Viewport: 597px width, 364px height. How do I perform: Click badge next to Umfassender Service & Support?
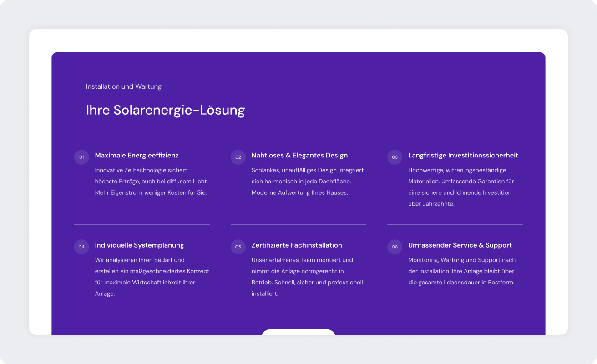[395, 247]
